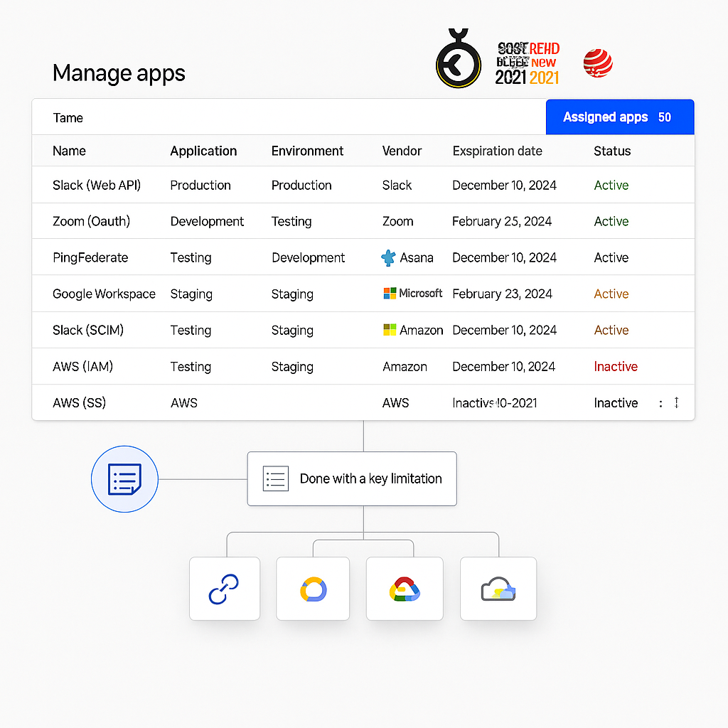Select the Google Cloud logo card
This screenshot has height=728, width=728.
point(405,589)
